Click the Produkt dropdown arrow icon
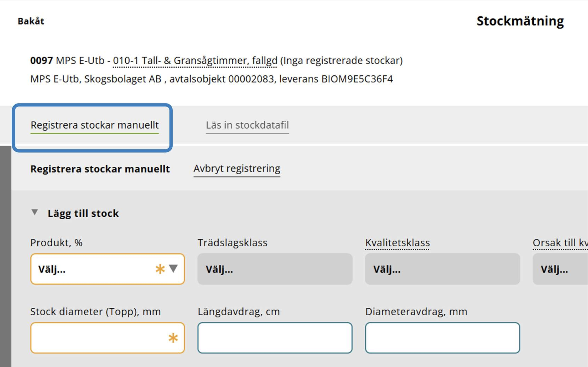Viewport: 588px width, 367px height. coord(173,269)
